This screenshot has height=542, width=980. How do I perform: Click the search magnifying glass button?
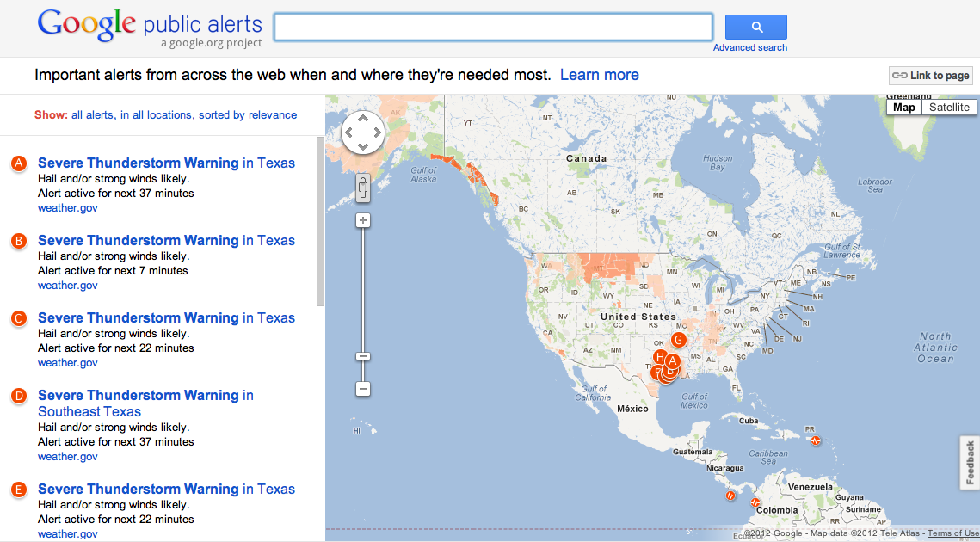point(755,27)
